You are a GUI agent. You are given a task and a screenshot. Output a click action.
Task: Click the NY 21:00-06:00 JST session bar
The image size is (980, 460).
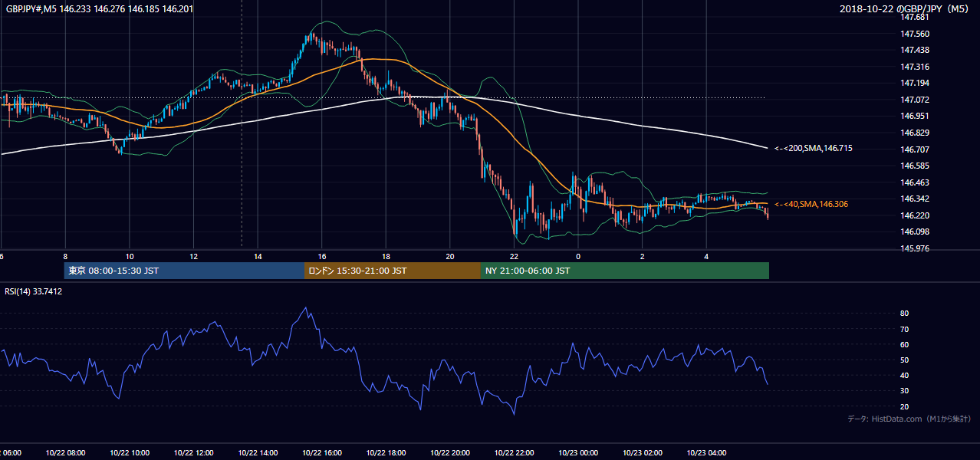coord(625,271)
